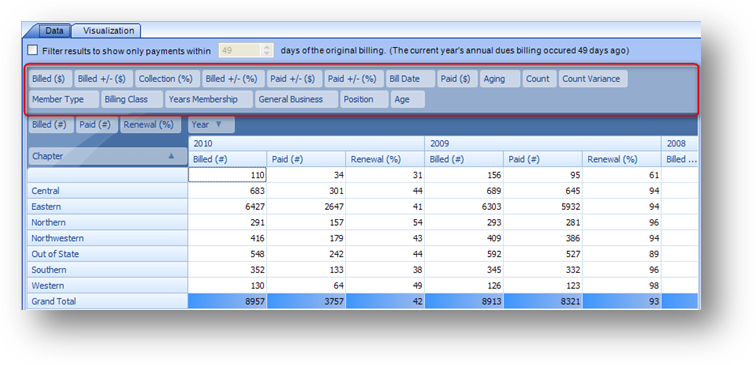Click the Renewal (%) data field button
Screen dimensions: 756x365
[150, 124]
